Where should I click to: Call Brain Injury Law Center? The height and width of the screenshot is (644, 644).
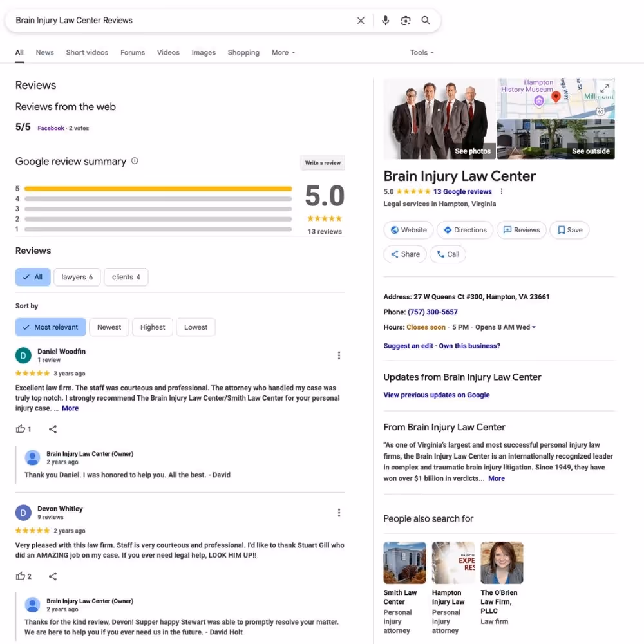(448, 254)
